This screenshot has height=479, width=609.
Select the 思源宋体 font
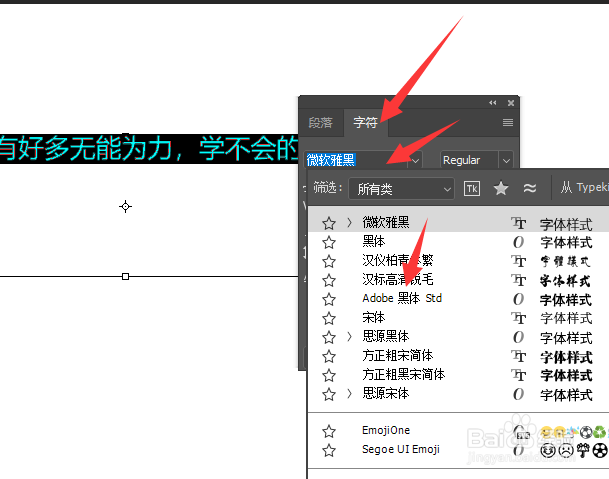point(386,393)
